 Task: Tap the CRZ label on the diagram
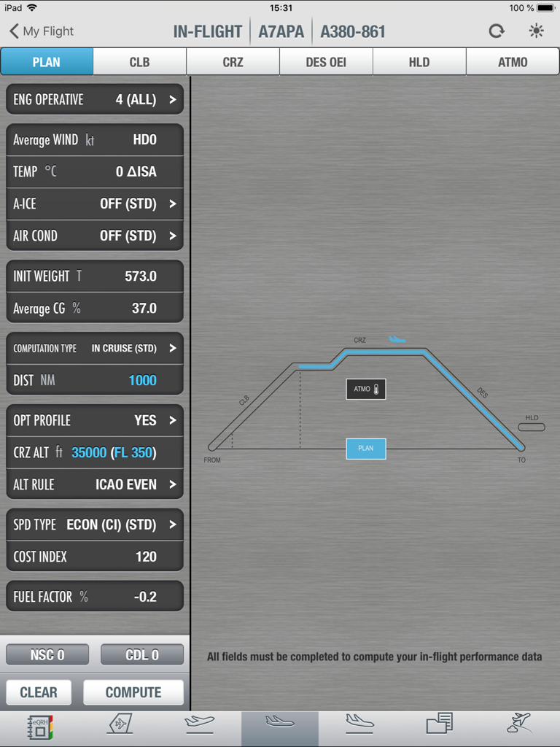click(359, 340)
